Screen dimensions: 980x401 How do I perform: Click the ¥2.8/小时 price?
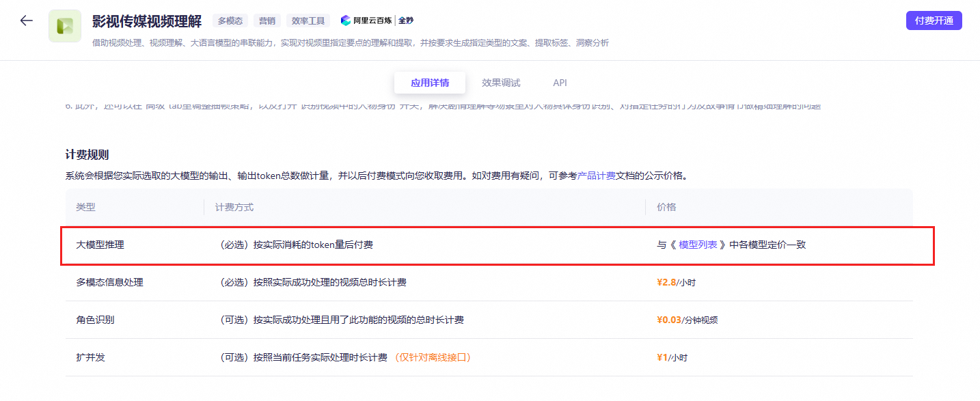[676, 282]
